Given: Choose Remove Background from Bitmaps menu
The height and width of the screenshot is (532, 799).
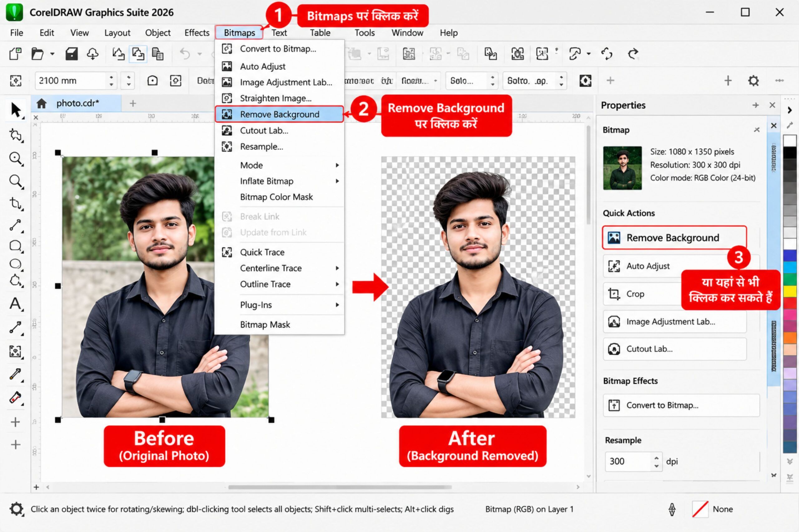Looking at the screenshot, I should [279, 114].
